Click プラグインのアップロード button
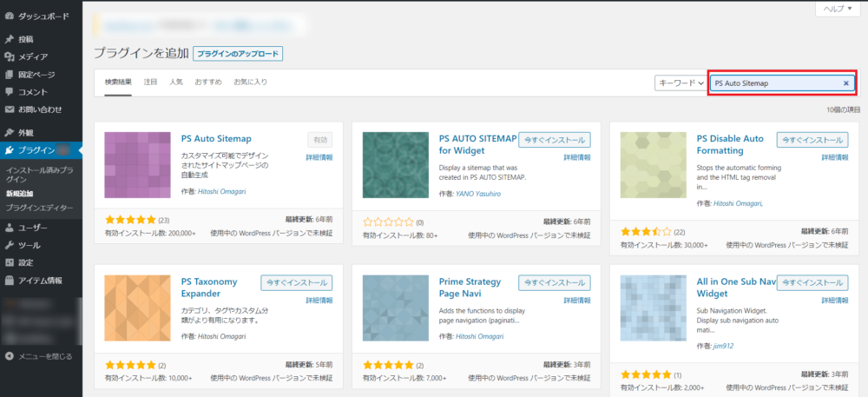Viewport: 868px width, 397px height. coord(238,54)
